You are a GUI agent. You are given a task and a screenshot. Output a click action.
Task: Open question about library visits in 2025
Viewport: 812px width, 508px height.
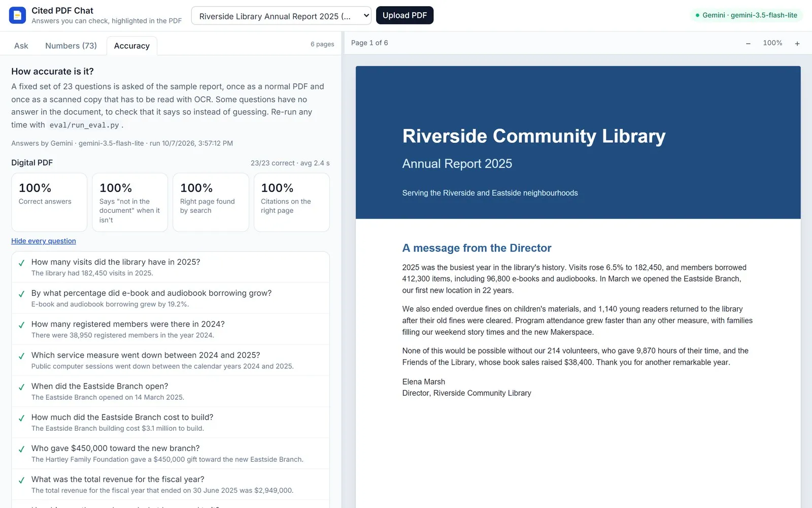pos(171,267)
